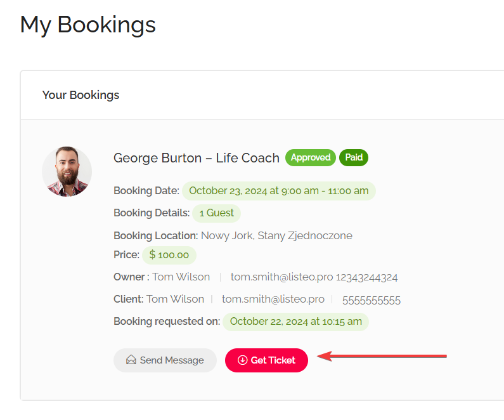
Task: Click the Your Bookings panel header
Action: point(81,95)
